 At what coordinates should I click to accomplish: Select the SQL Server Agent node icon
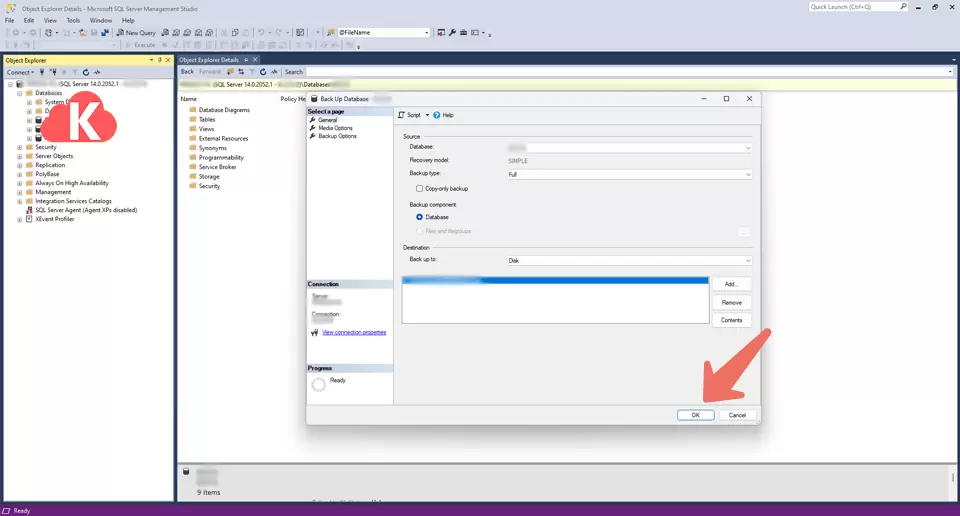tap(29, 210)
